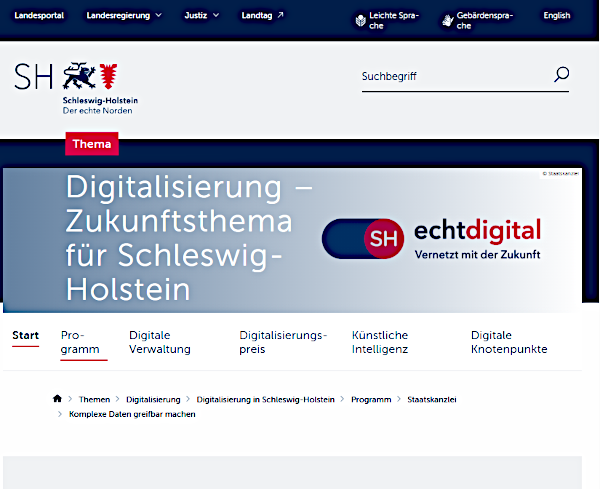Image resolution: width=600 pixels, height=489 pixels.
Task: Click the Landtag external link arrow
Action: point(280,15)
